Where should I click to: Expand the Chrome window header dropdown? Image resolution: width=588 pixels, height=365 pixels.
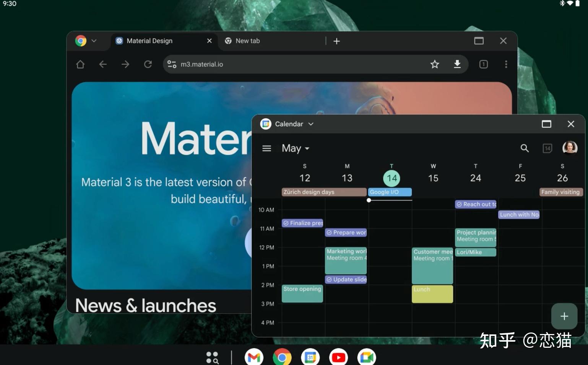point(94,41)
